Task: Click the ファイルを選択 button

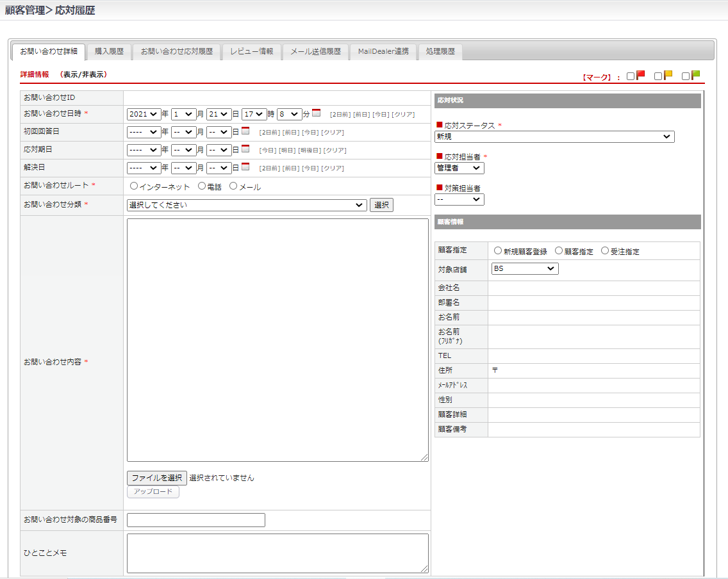Action: tap(157, 478)
